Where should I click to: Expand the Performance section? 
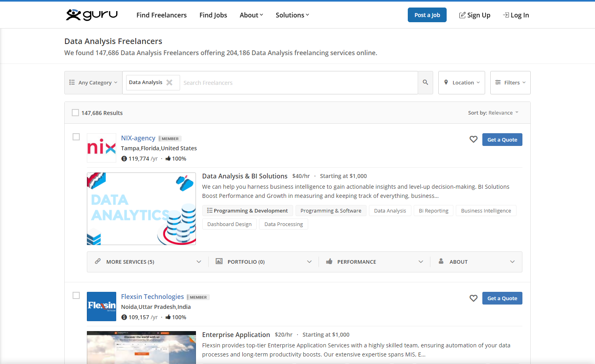point(374,262)
